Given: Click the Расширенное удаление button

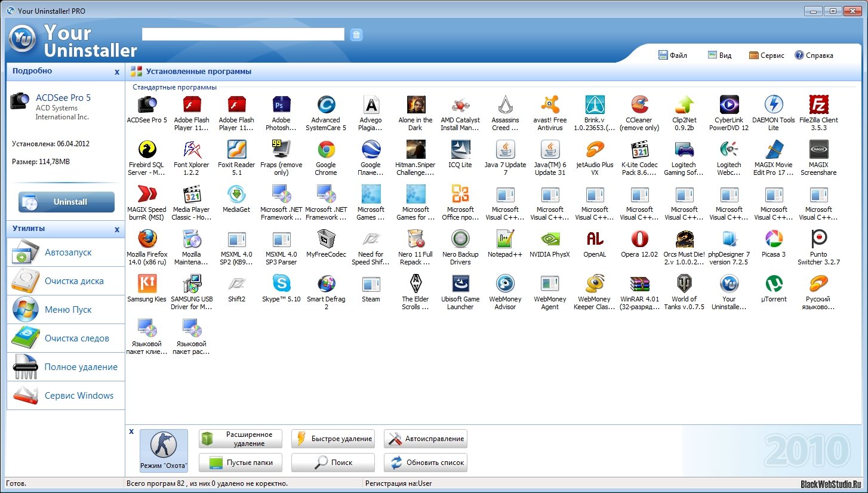Looking at the screenshot, I should pyautogui.click(x=241, y=439).
